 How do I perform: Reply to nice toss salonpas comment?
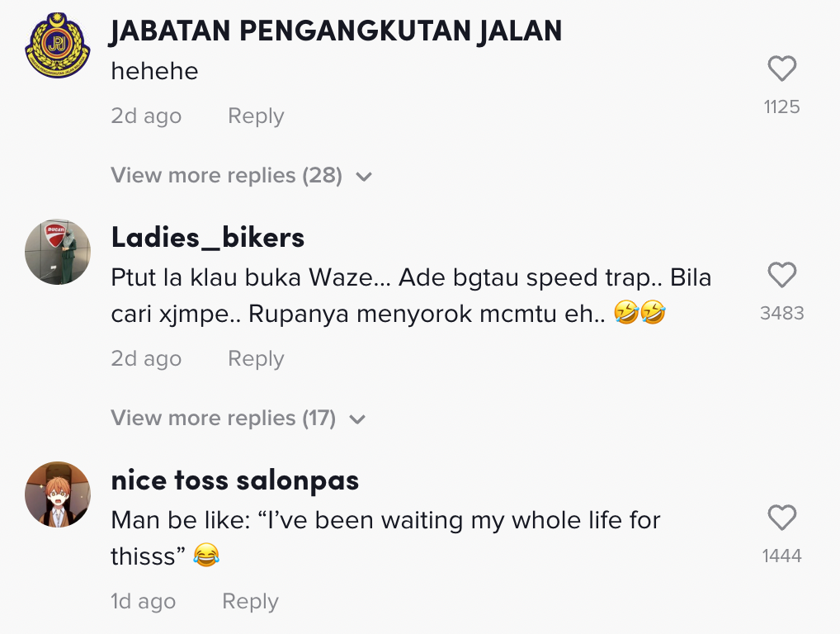(250, 602)
